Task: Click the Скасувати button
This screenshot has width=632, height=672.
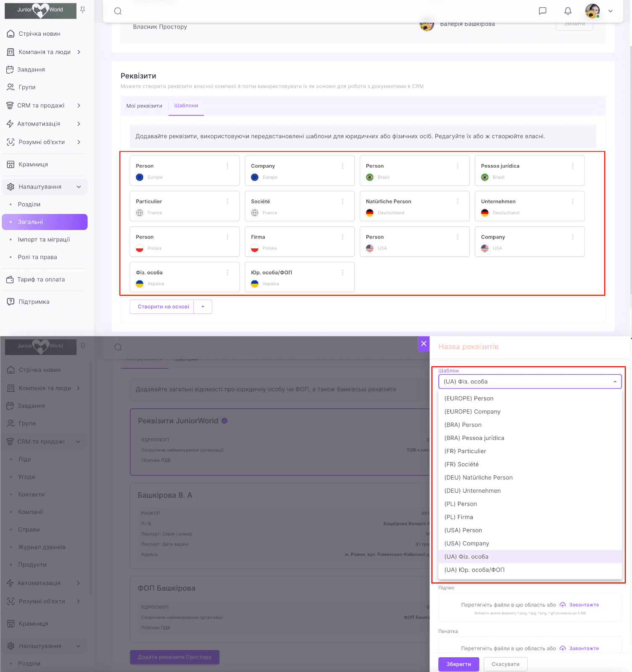Action: (506, 664)
